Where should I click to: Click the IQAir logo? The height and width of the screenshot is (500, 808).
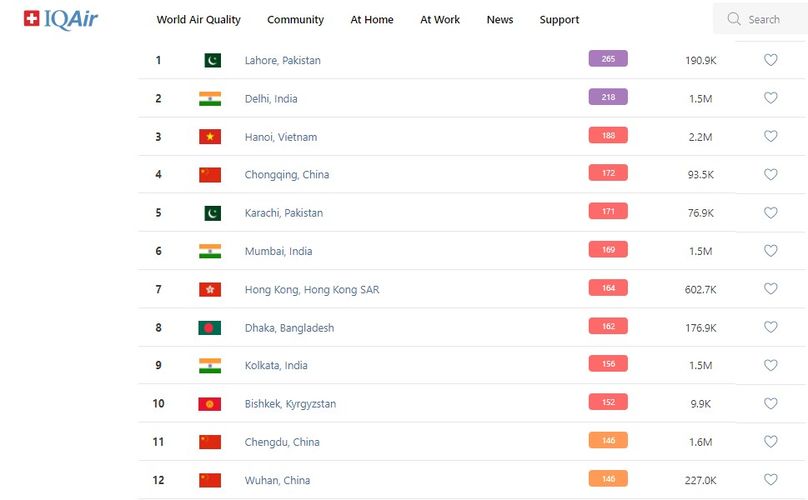[x=61, y=19]
